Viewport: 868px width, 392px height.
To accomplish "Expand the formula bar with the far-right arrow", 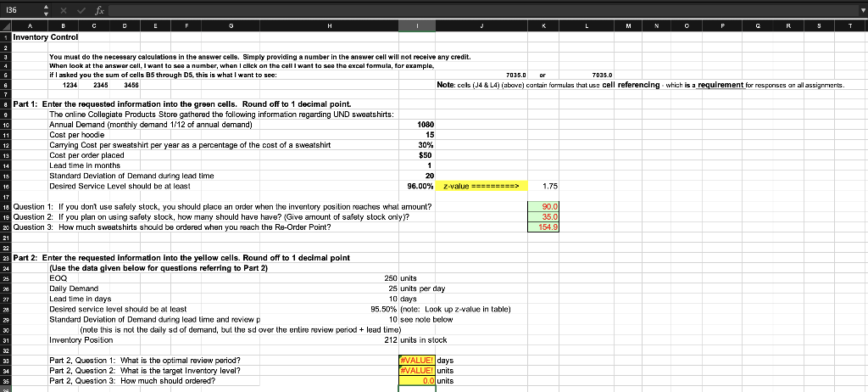I will click(x=862, y=10).
